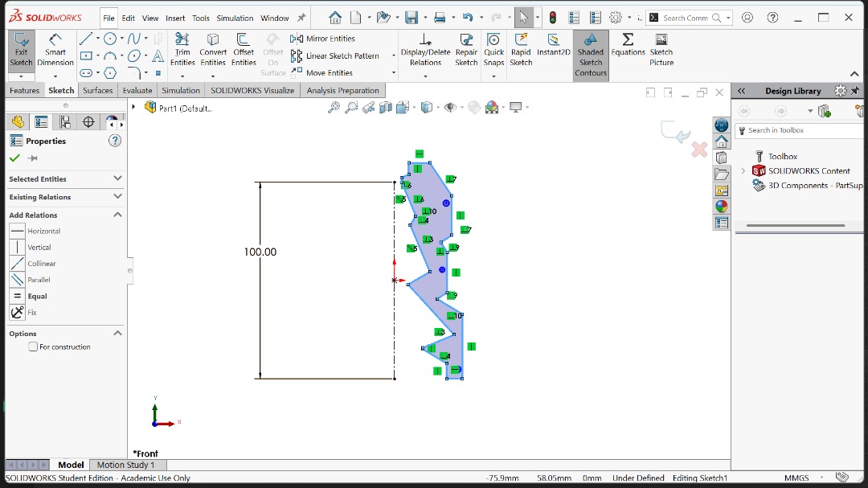Select the Smart Dimension tool
Image resolution: width=868 pixels, height=488 pixels.
click(55, 51)
